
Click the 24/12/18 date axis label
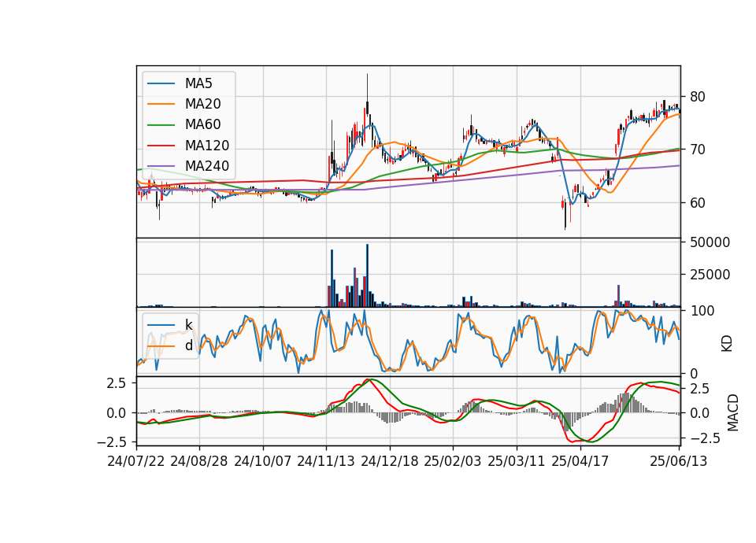pos(390,461)
